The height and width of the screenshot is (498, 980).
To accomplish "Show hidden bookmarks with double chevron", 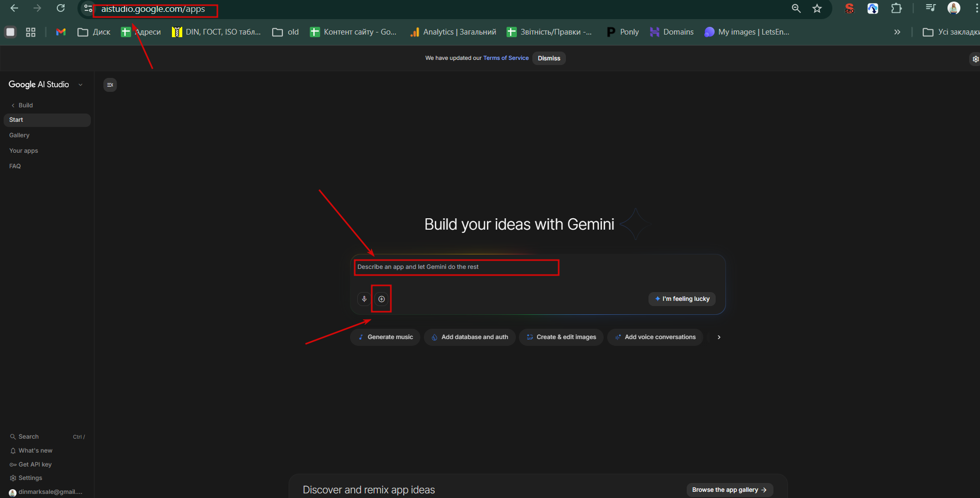I will [897, 32].
